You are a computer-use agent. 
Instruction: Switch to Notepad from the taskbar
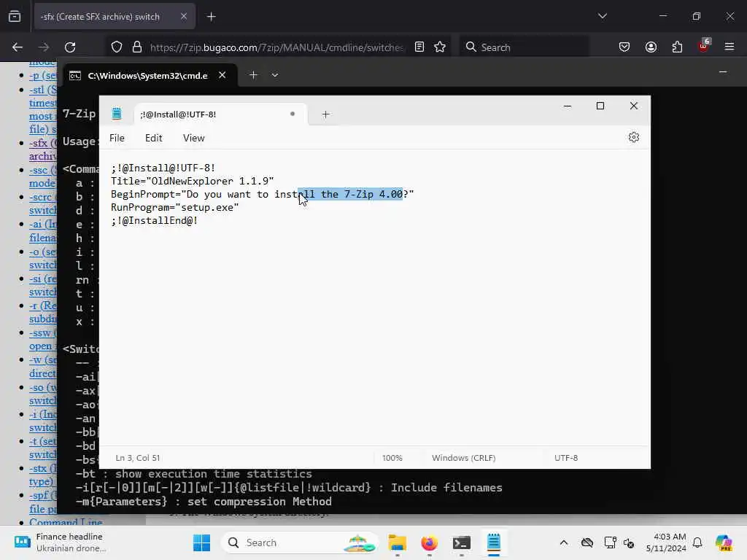pyautogui.click(x=494, y=542)
